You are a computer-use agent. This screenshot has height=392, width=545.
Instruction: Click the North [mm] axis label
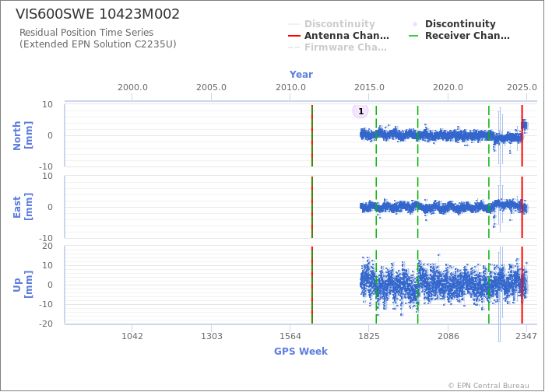(x=23, y=135)
